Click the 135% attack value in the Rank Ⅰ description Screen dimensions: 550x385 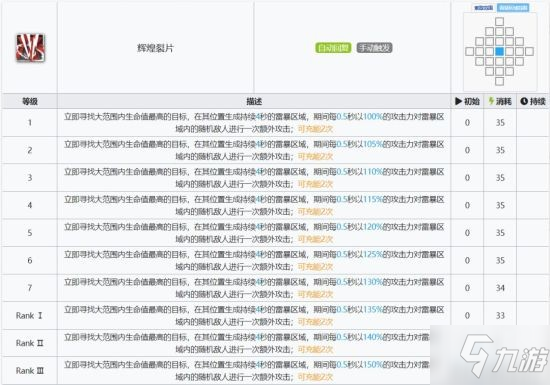[372, 309]
